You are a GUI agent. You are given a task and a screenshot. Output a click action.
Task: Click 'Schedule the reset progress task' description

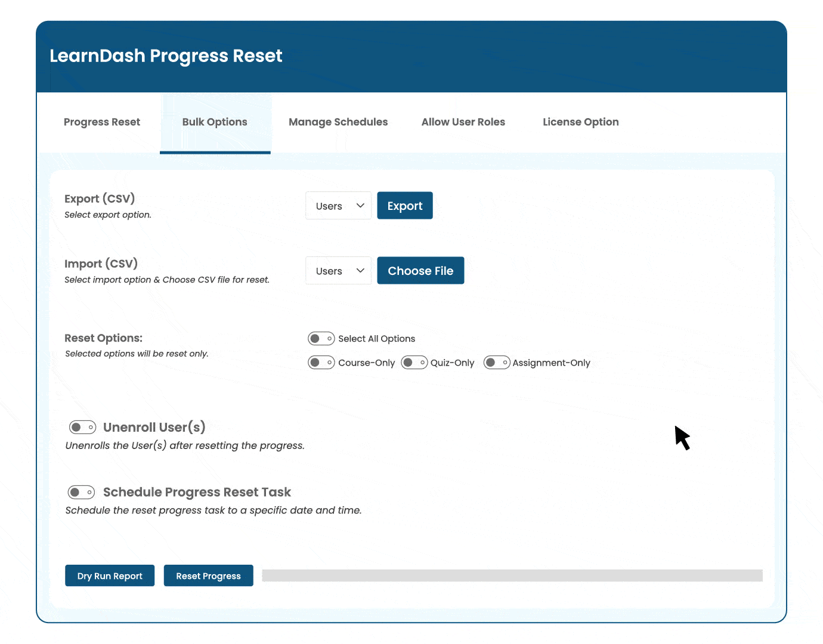tap(214, 510)
